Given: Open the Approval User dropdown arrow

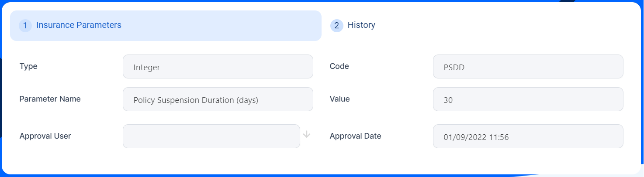Looking at the screenshot, I should point(307,135).
